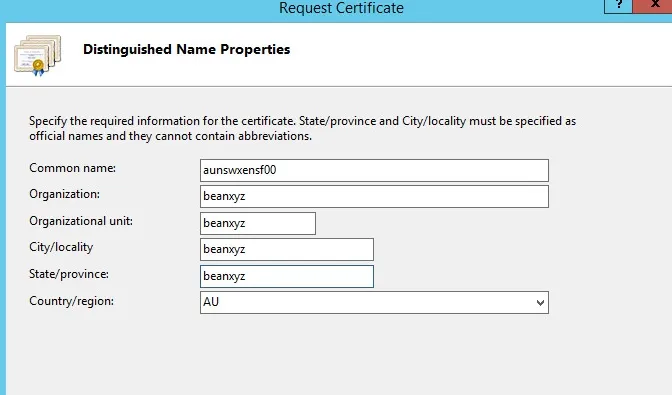The image size is (672, 395).
Task: Click the Common name label
Action: click(72, 168)
